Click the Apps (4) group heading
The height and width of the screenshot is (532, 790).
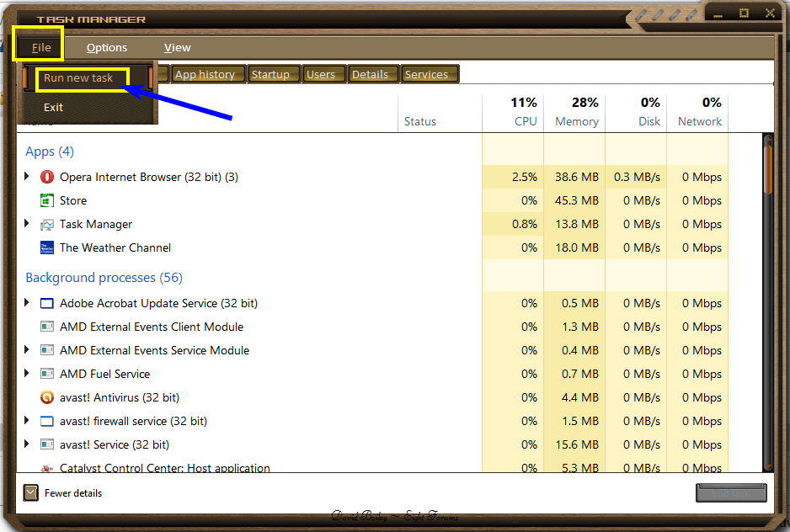[x=50, y=152]
